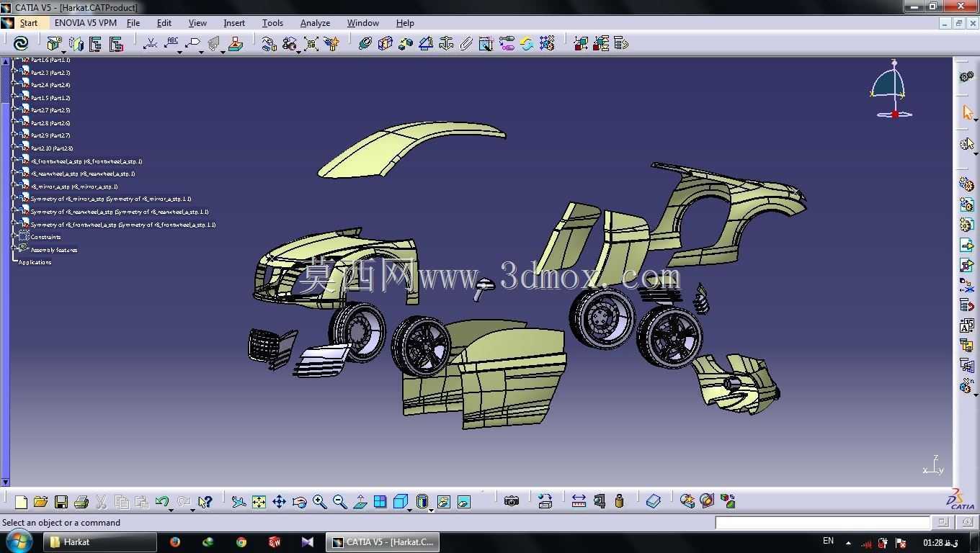This screenshot has width=980, height=553.
Task: Capture the screen with camera icon
Action: click(512, 502)
